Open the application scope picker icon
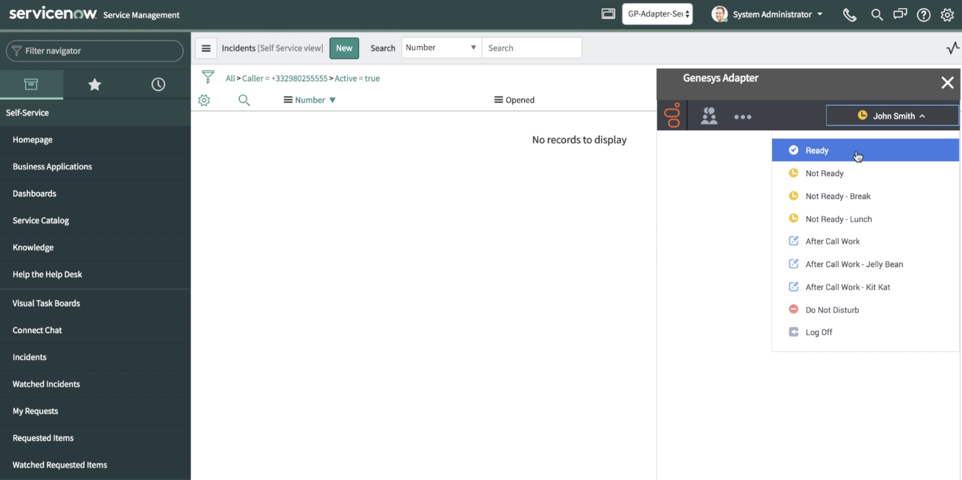Screen dimensions: 962x480 pyautogui.click(x=608, y=14)
